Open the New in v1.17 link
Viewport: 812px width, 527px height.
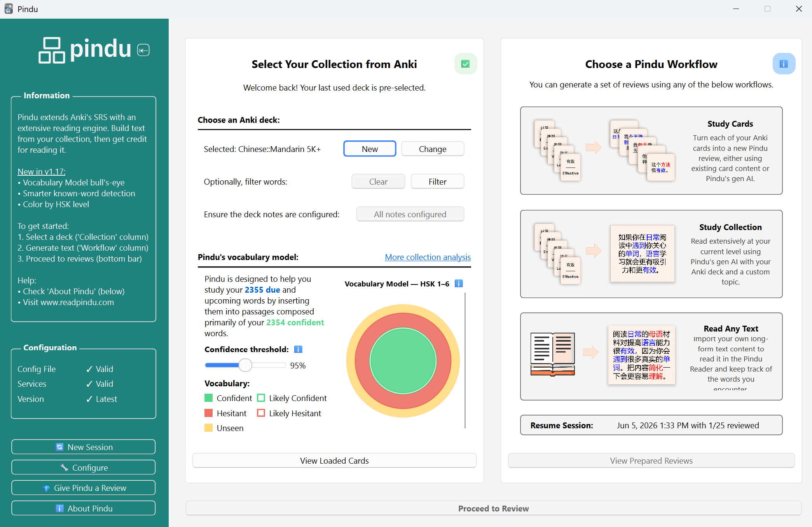pos(41,171)
